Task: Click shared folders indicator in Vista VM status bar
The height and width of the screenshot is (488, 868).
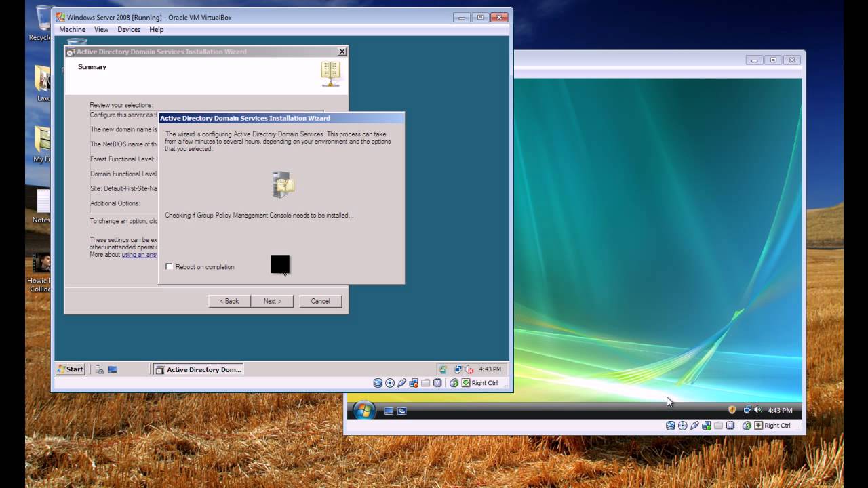Action: [718, 426]
